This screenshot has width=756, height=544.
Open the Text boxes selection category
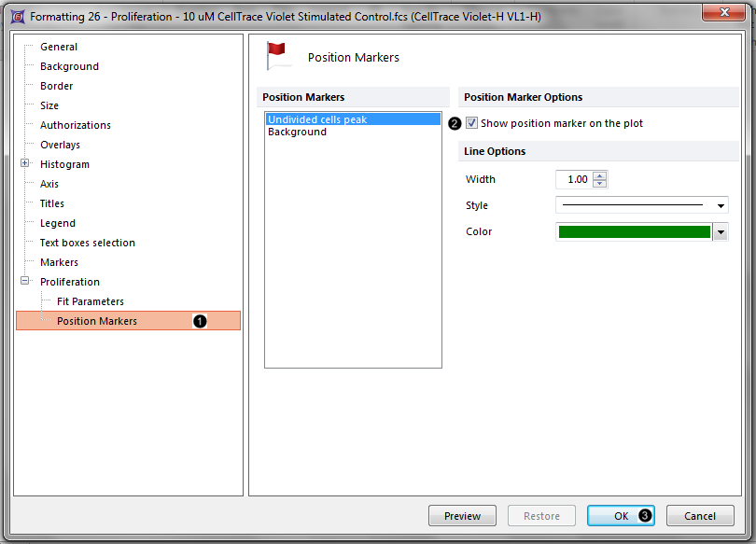pyautogui.click(x=87, y=243)
